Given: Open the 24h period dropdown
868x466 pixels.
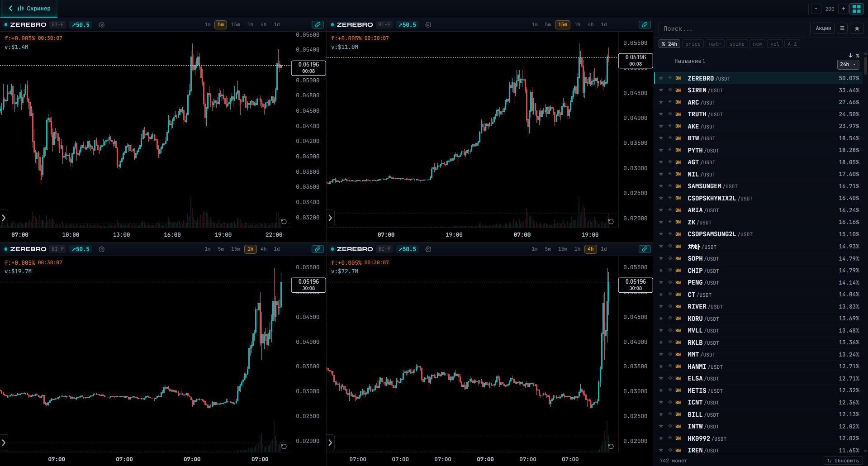Looking at the screenshot, I should click(848, 65).
